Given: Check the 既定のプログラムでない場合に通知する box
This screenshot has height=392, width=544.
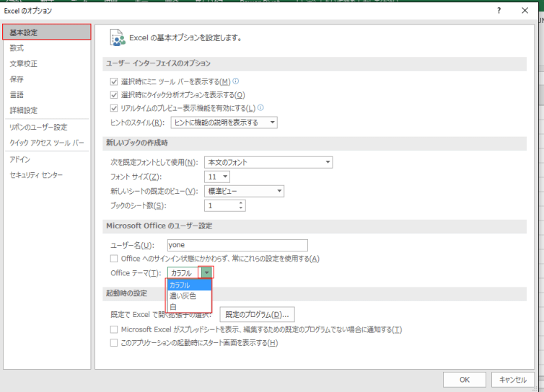Looking at the screenshot, I should (114, 329).
